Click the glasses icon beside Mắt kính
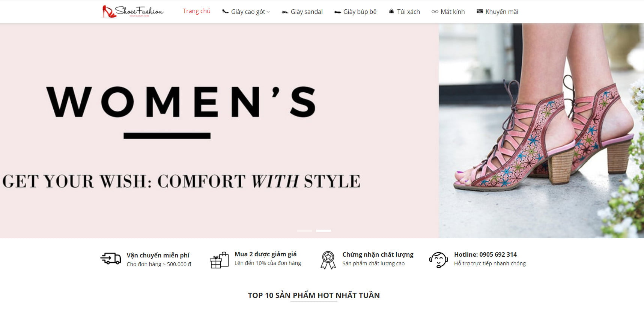The width and height of the screenshot is (644, 310). [x=435, y=12]
